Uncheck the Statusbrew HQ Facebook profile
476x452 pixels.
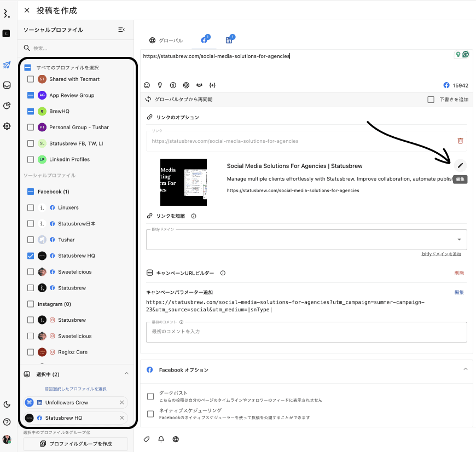31,256
